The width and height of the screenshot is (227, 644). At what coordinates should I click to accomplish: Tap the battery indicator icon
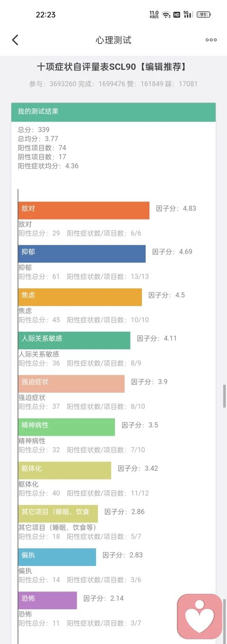pos(203,15)
